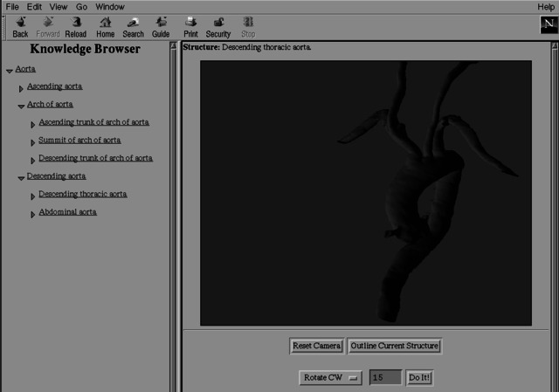Expand the Ascending aorta arrow
The height and width of the screenshot is (392, 559).
coord(22,89)
